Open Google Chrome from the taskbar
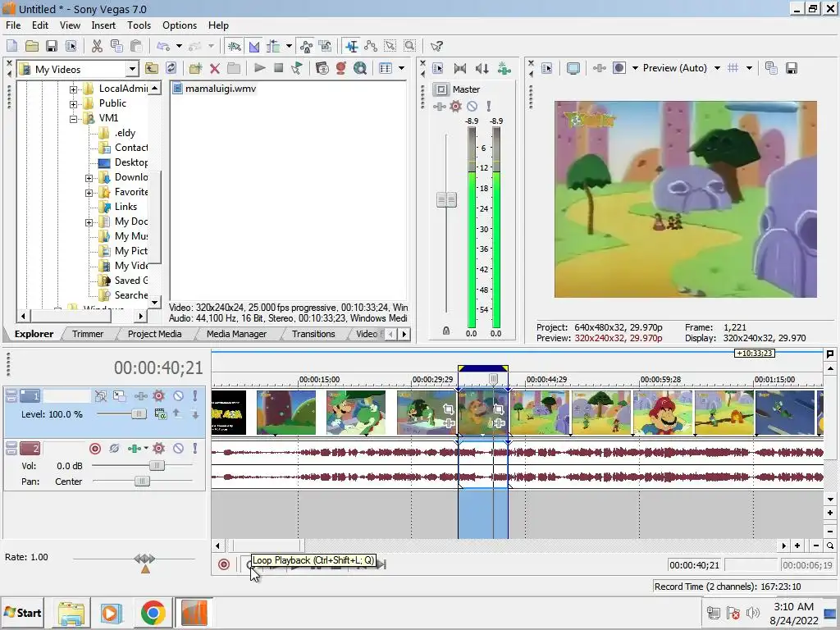 coord(153,613)
